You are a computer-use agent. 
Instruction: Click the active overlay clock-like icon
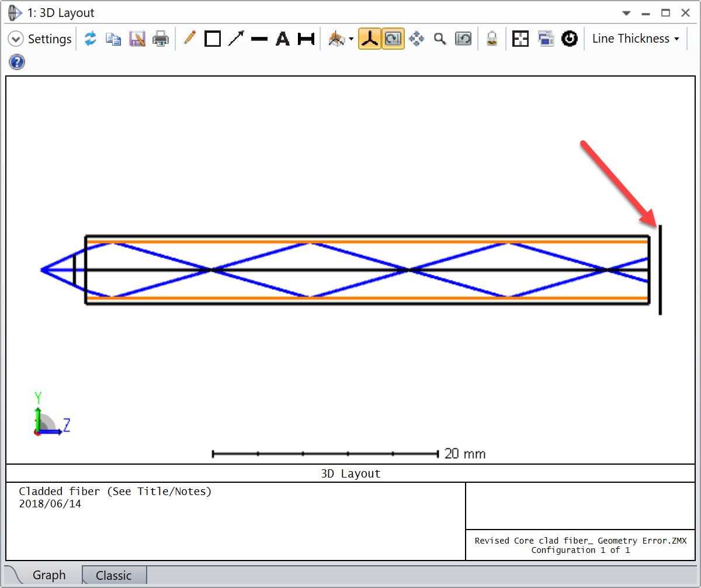(570, 39)
